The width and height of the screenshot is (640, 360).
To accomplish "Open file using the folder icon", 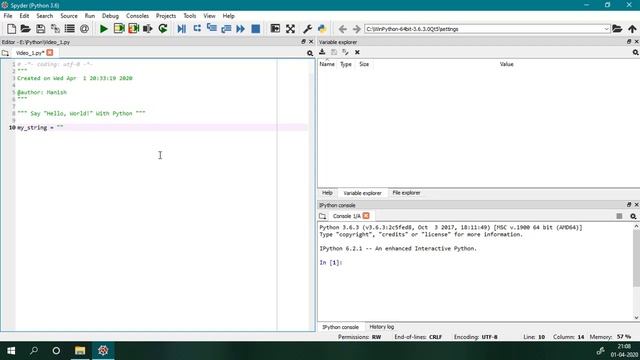I will click(x=26, y=29).
